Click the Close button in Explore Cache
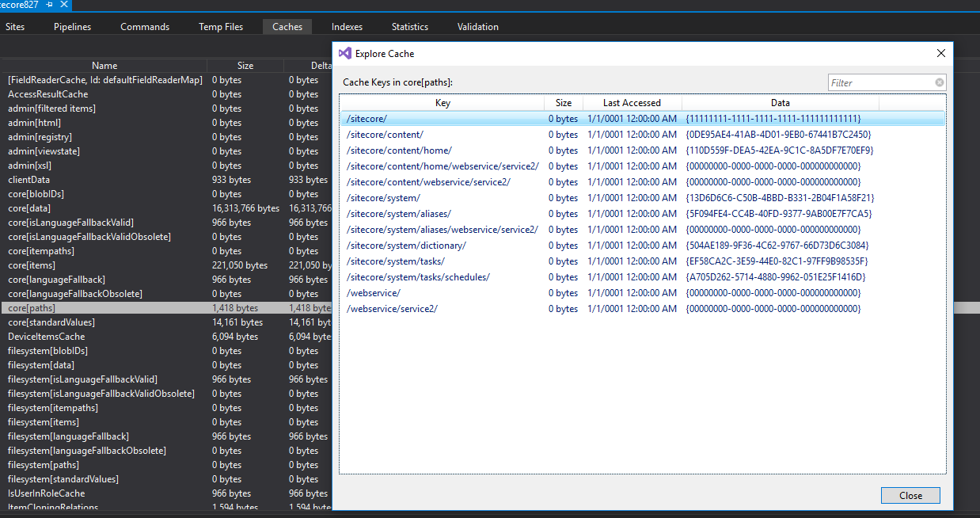 [910, 495]
